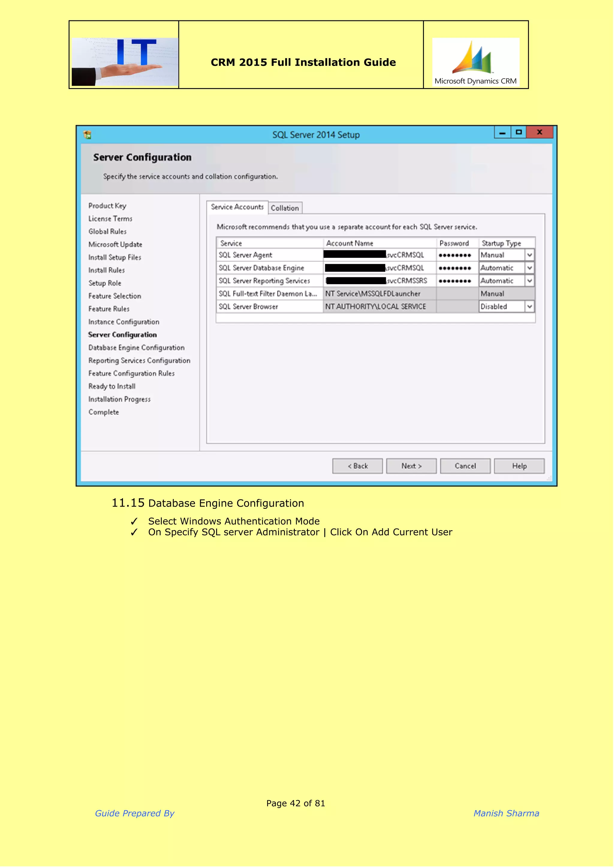The image size is (614, 868).
Task: Click the Back button
Action: 358,466
